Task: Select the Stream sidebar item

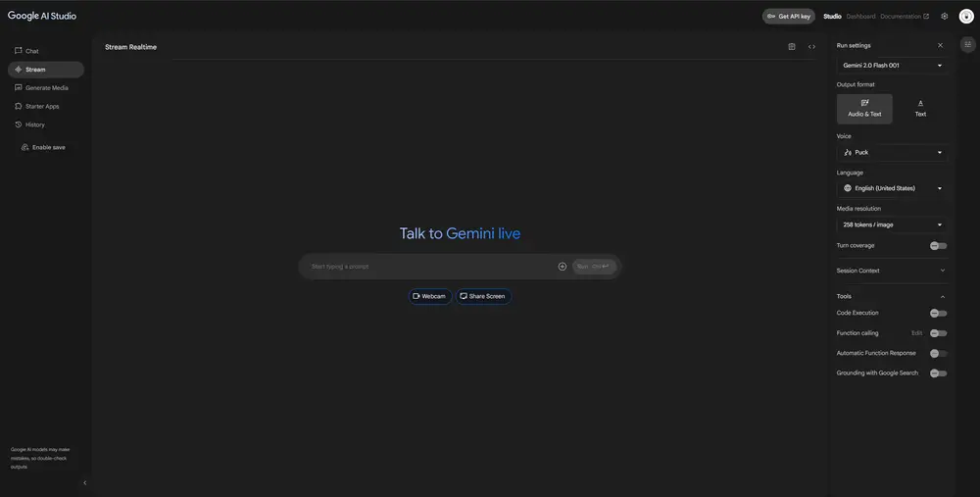Action: click(46, 70)
